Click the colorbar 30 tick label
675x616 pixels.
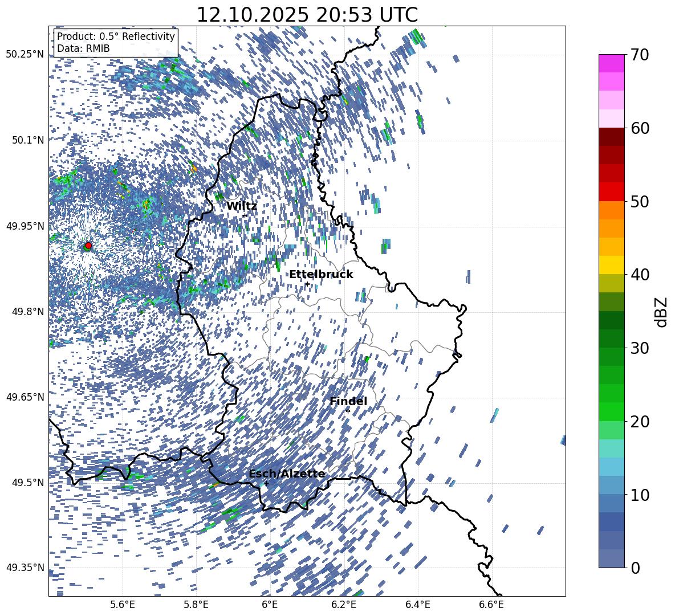click(x=640, y=348)
